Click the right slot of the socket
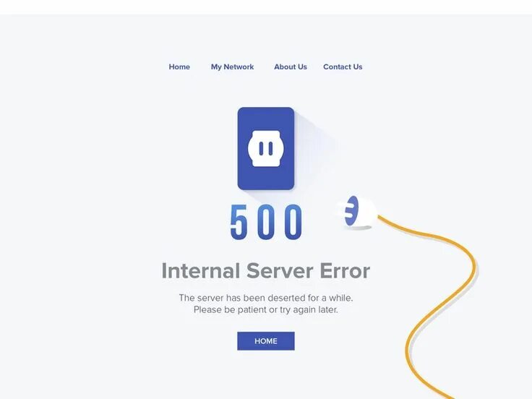Image resolution: width=532 pixels, height=399 pixels. coord(271,149)
